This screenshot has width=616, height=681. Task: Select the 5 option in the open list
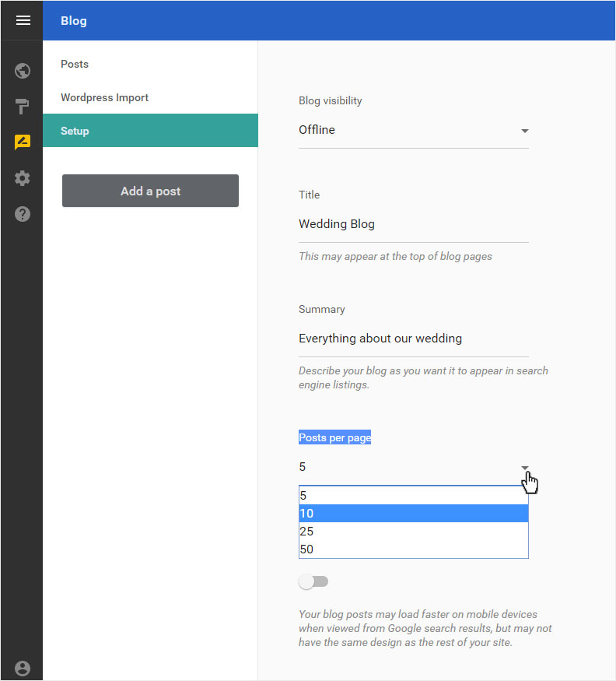[x=413, y=496]
